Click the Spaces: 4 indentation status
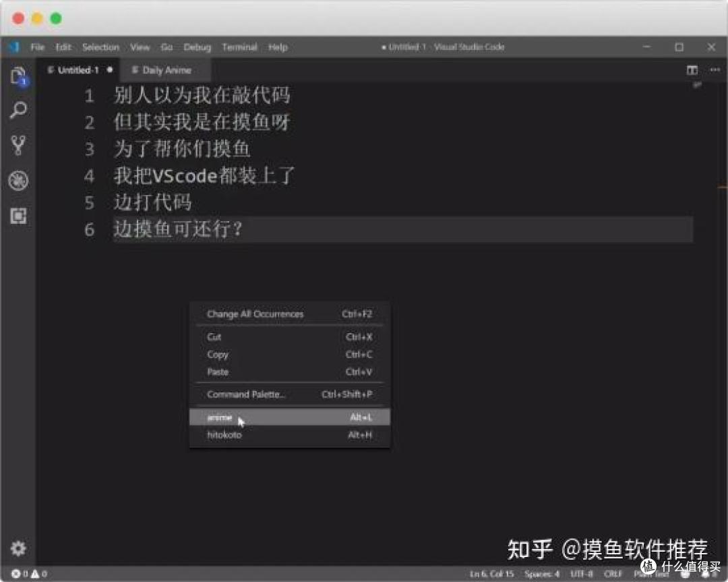The image size is (728, 582). [542, 574]
